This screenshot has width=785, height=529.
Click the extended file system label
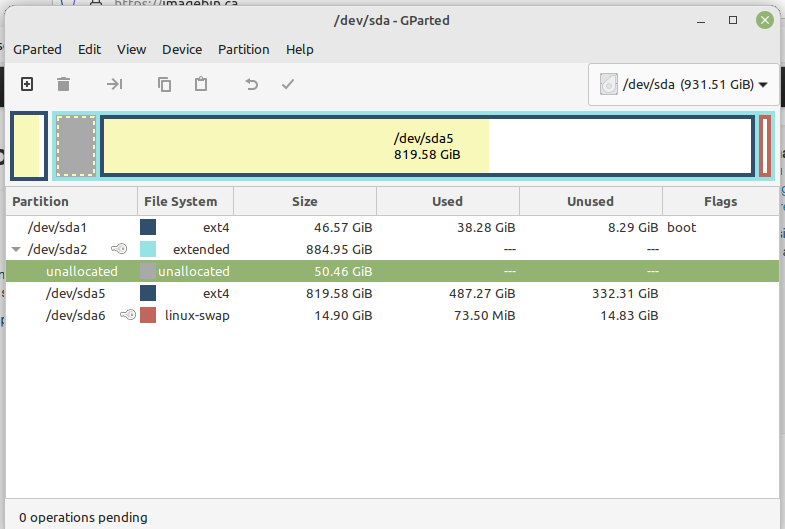click(x=201, y=250)
